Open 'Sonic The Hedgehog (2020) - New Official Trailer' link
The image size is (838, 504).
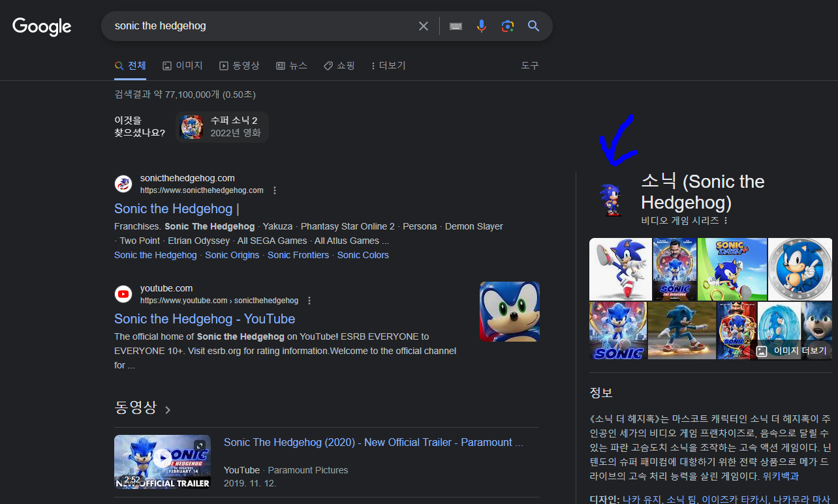[373, 442]
